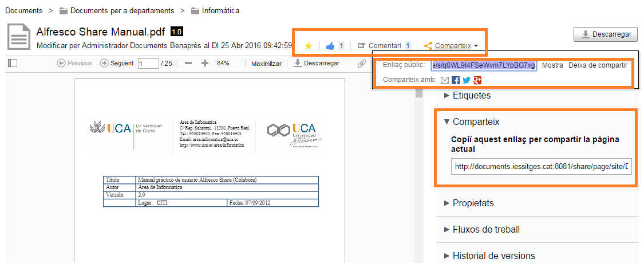Zoom in with the plus icon
This screenshot has height=263, width=644.
pyautogui.click(x=205, y=63)
